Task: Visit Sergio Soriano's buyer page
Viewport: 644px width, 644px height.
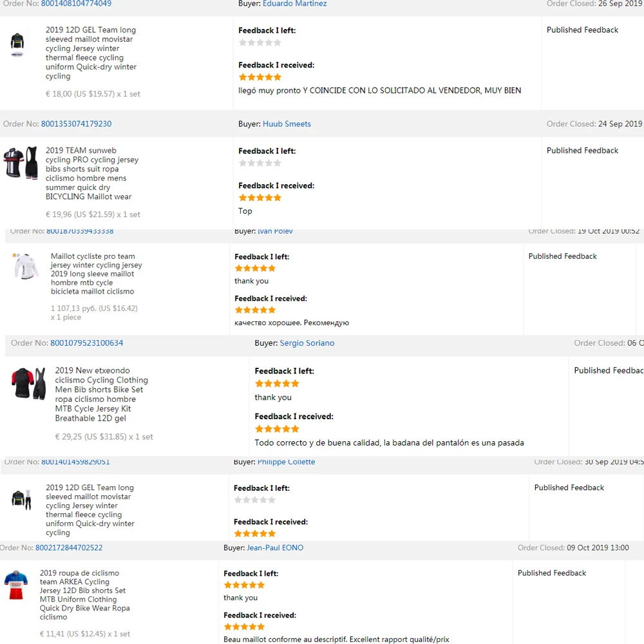Action: tap(307, 343)
